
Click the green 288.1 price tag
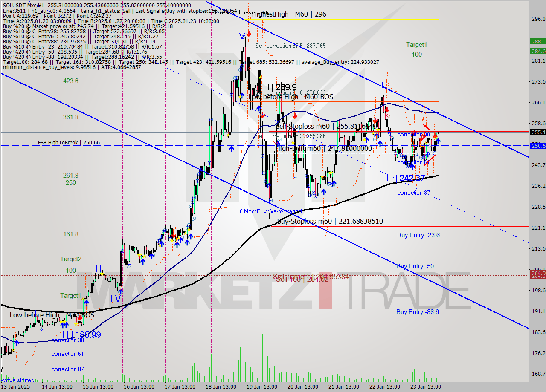[537, 41]
